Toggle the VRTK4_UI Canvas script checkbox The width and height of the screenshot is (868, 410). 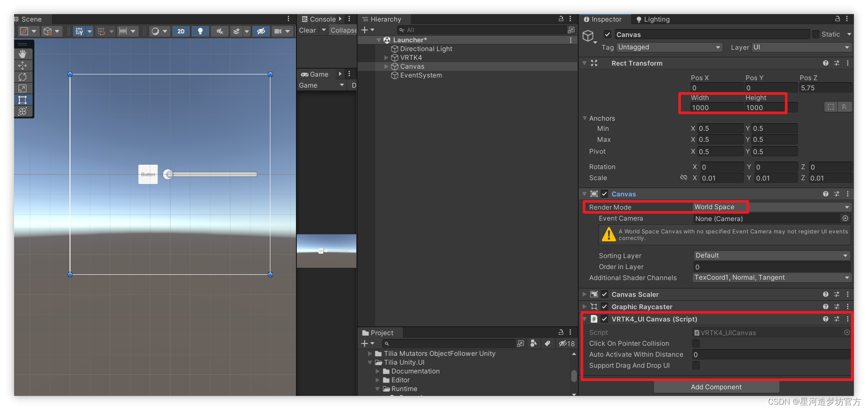[605, 319]
